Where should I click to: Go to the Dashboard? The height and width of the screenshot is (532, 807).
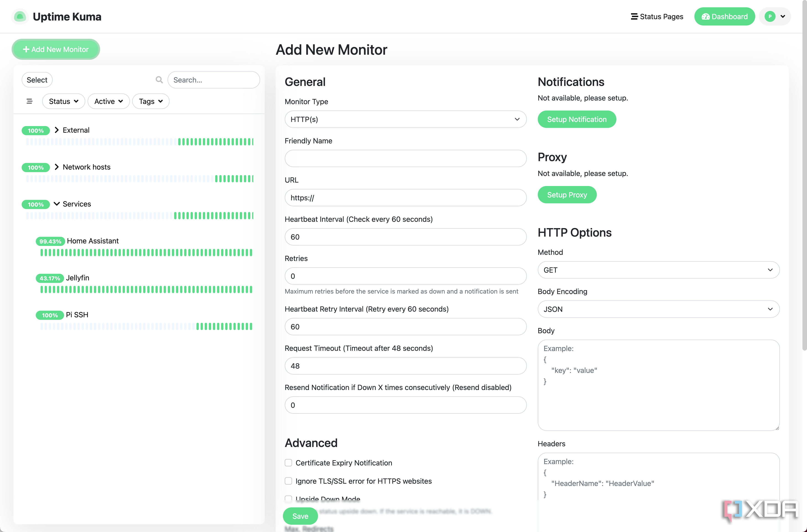724,16
